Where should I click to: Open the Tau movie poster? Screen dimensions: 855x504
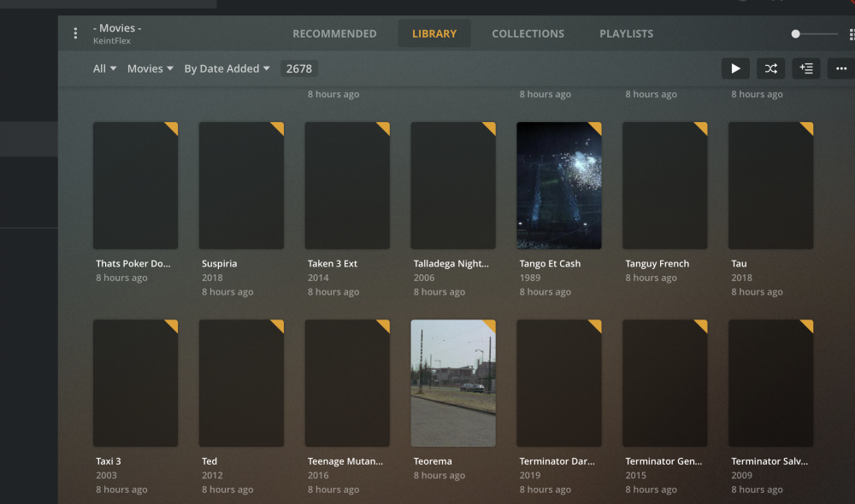pos(770,186)
